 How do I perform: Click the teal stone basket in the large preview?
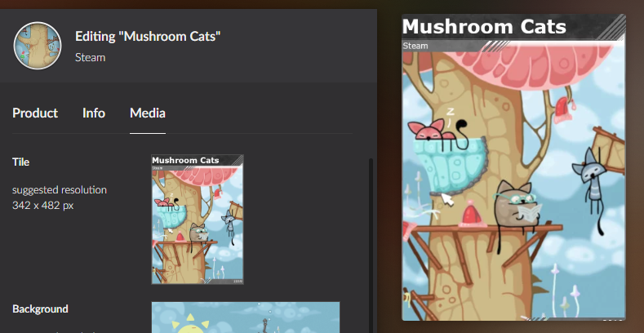point(450,165)
